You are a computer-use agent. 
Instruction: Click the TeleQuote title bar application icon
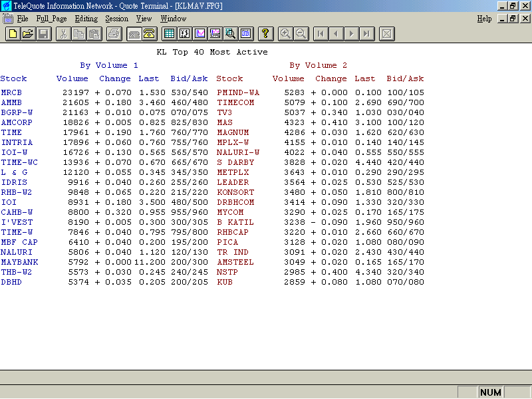[7, 6]
